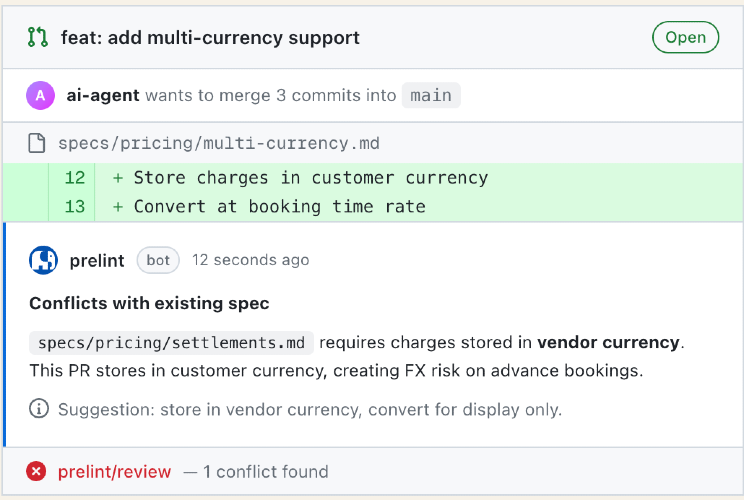Click the red failed check icon
Screen dimensions: 744x500
coord(37,471)
